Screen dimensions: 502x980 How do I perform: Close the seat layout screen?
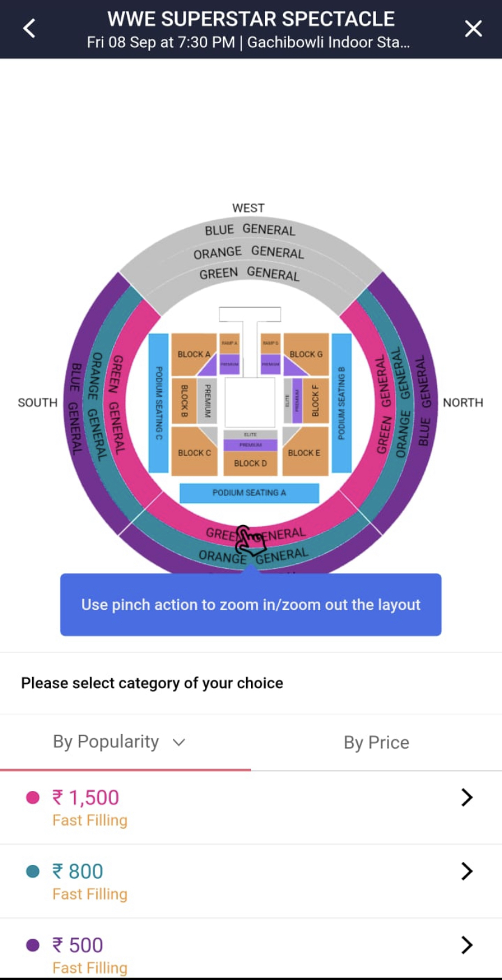(x=473, y=28)
